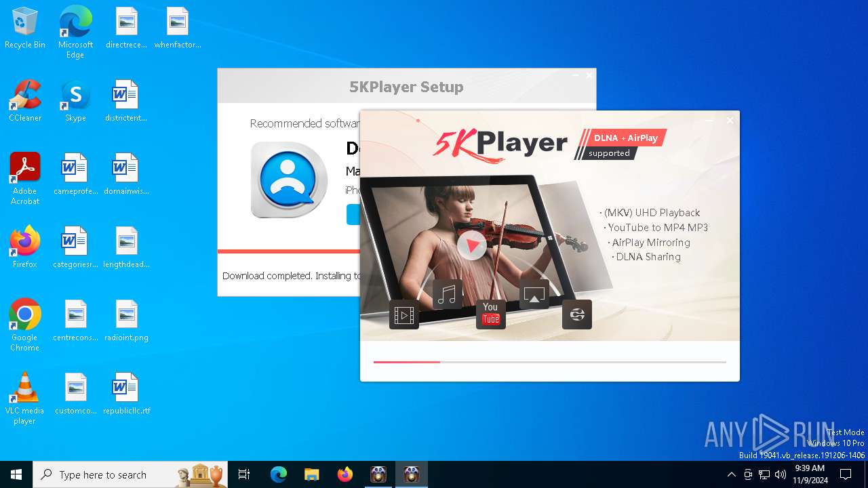The image size is (868, 488).
Task: Click the DLNA sharing icon in splash
Action: coord(577,314)
